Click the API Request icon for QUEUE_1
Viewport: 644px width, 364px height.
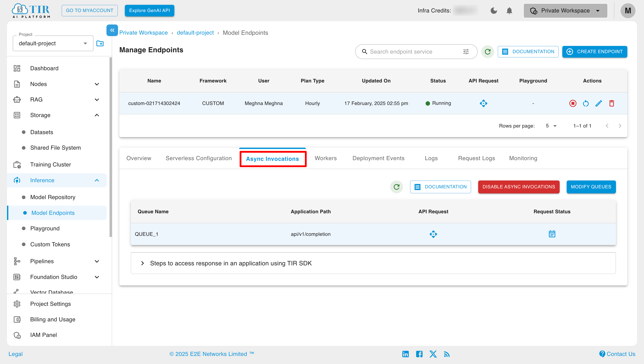pyautogui.click(x=433, y=234)
